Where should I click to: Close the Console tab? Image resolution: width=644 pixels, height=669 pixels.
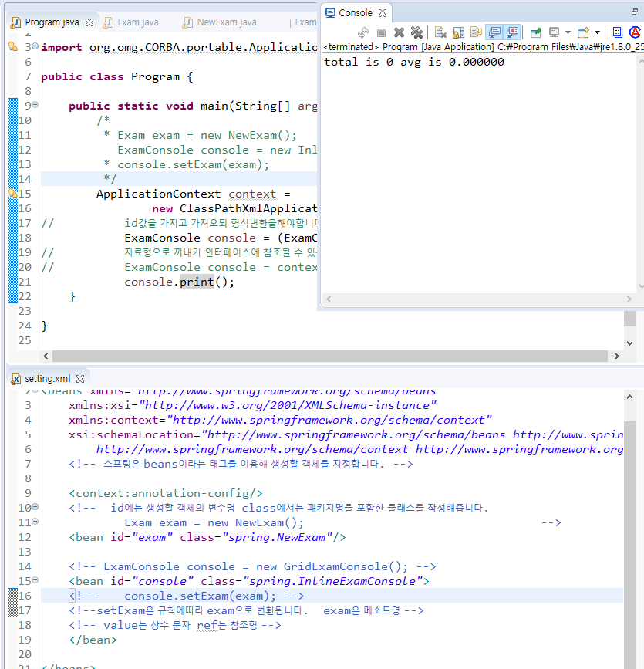tap(383, 13)
